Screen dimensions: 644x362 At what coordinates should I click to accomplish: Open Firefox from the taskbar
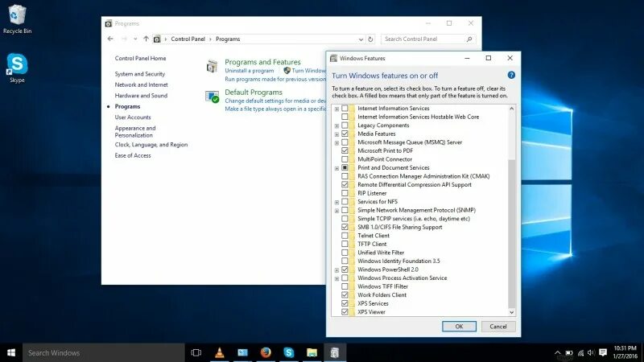pyautogui.click(x=266, y=352)
